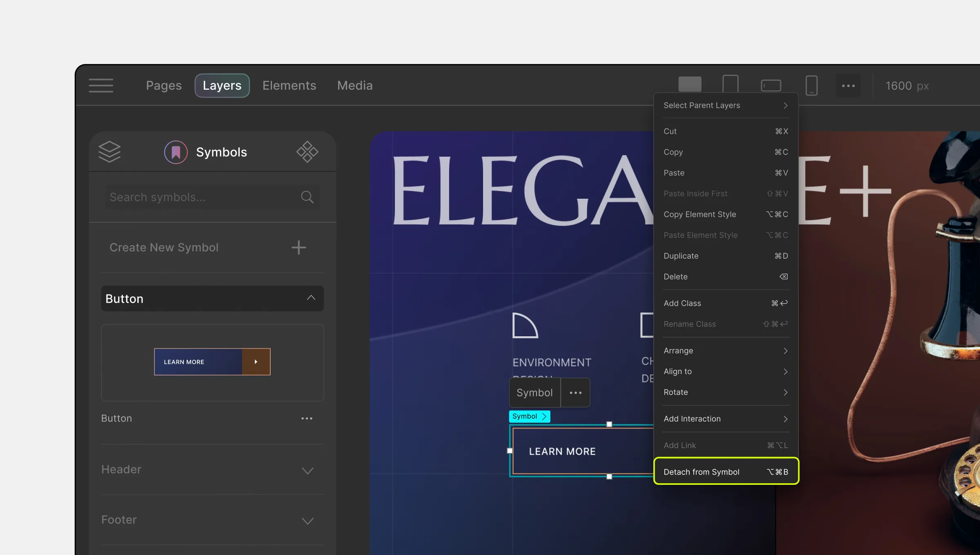Open the Rotate submenu

[726, 392]
